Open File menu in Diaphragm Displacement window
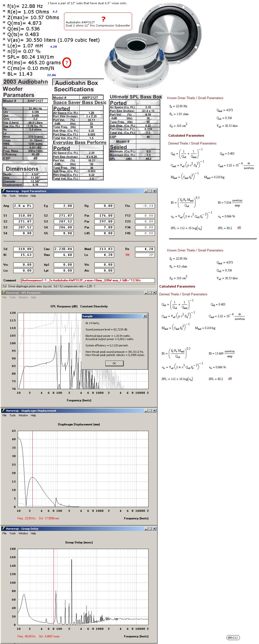Screen dimensions: 259x644 [4, 415]
